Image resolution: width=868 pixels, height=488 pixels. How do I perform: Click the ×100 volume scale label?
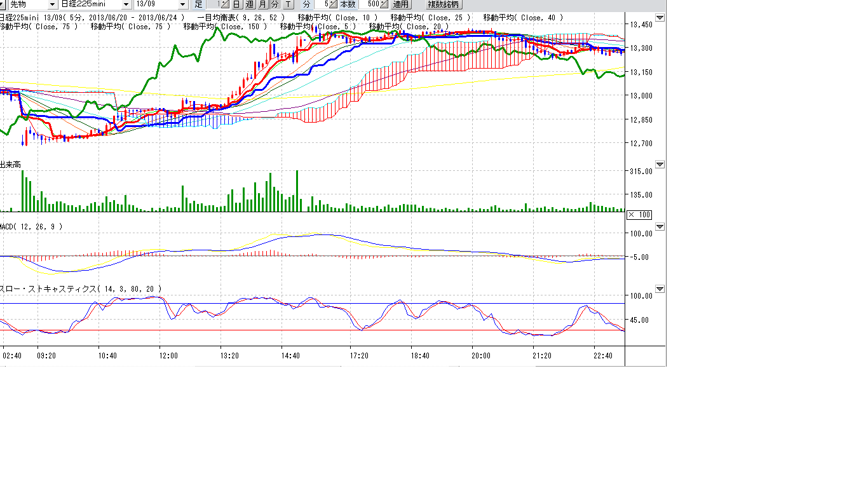[x=639, y=215]
